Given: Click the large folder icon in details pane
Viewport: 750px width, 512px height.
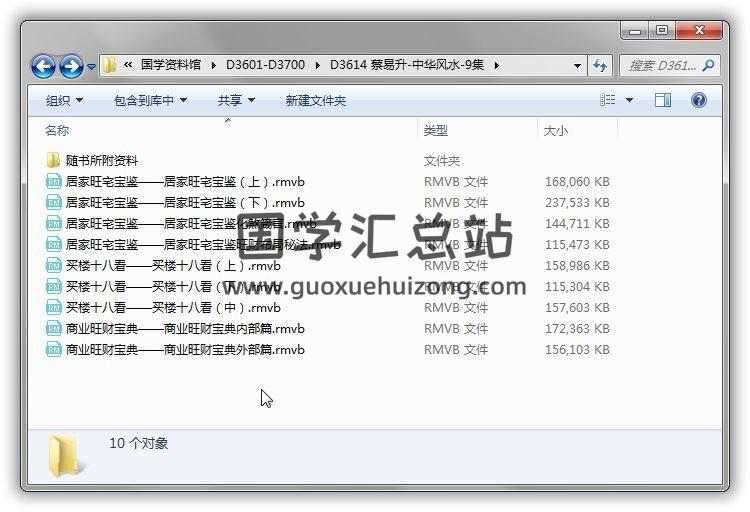Looking at the screenshot, I should point(66,456).
